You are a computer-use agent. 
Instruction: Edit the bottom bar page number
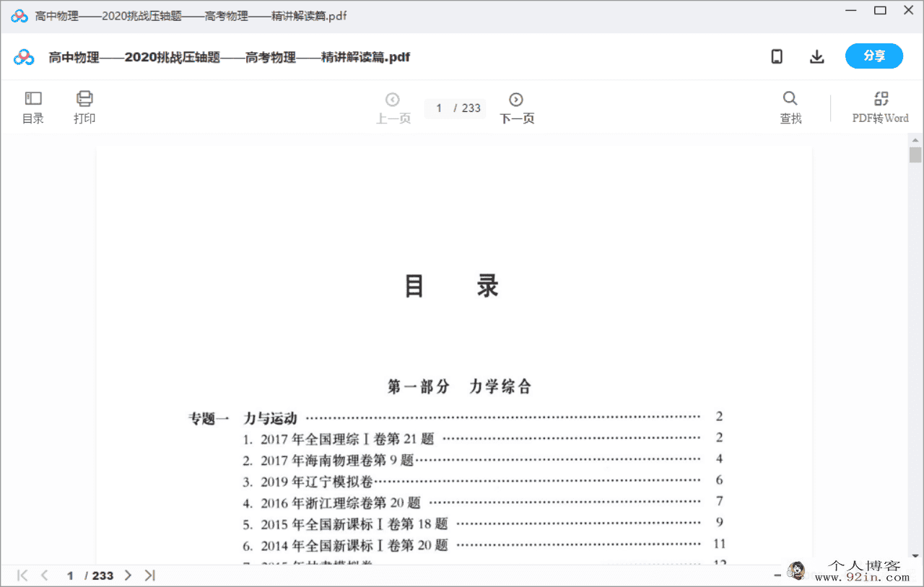coord(71,575)
